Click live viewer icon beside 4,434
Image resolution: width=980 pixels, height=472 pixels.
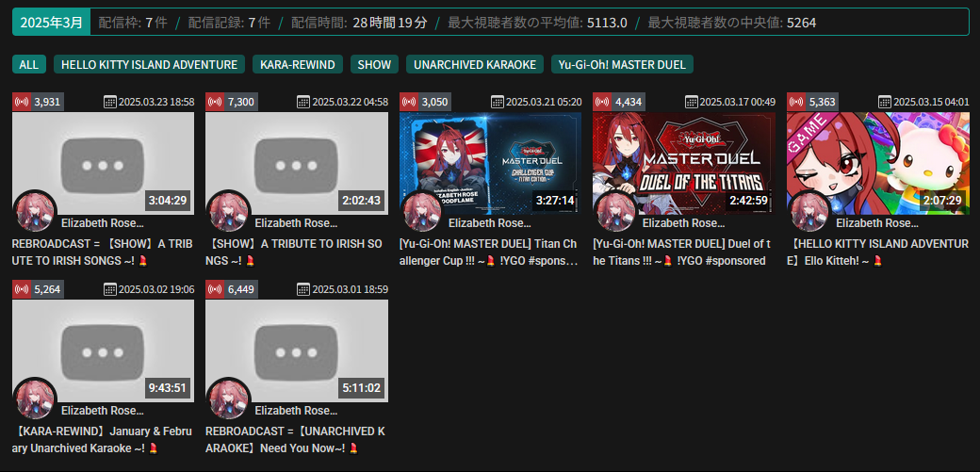pyautogui.click(x=602, y=102)
